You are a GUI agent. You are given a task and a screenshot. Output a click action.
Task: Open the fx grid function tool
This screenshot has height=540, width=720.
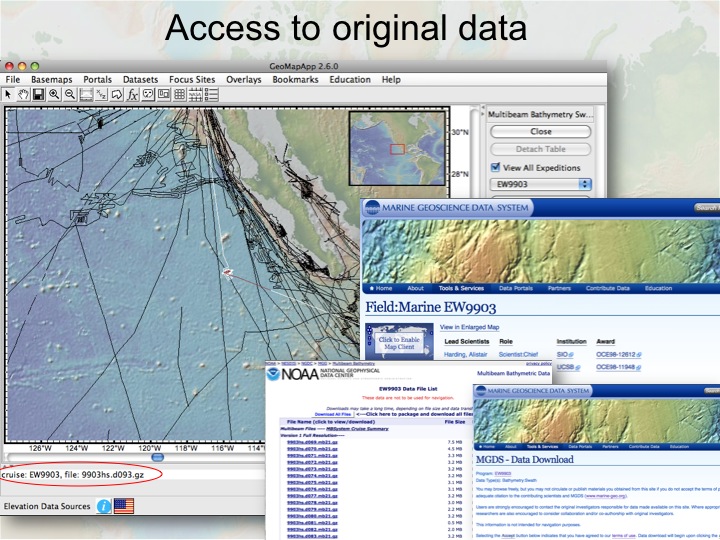133,95
